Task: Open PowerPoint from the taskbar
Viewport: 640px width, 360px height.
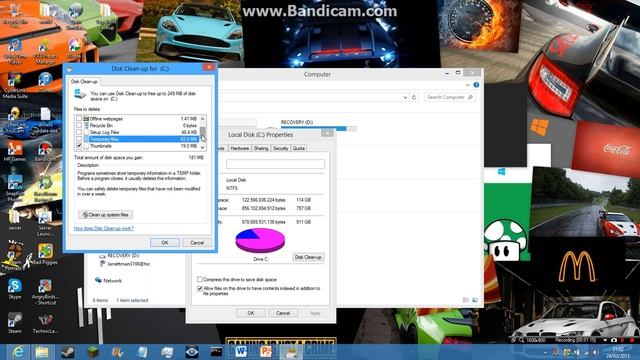Action: pos(266,352)
